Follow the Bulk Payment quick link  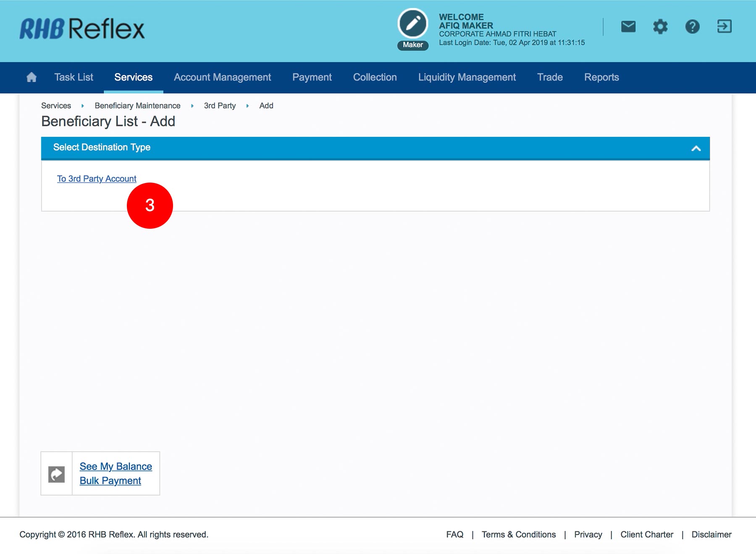click(110, 481)
